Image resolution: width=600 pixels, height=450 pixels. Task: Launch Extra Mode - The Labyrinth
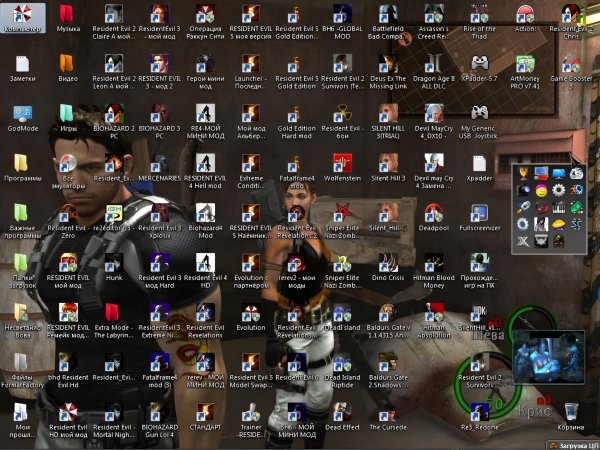click(114, 321)
